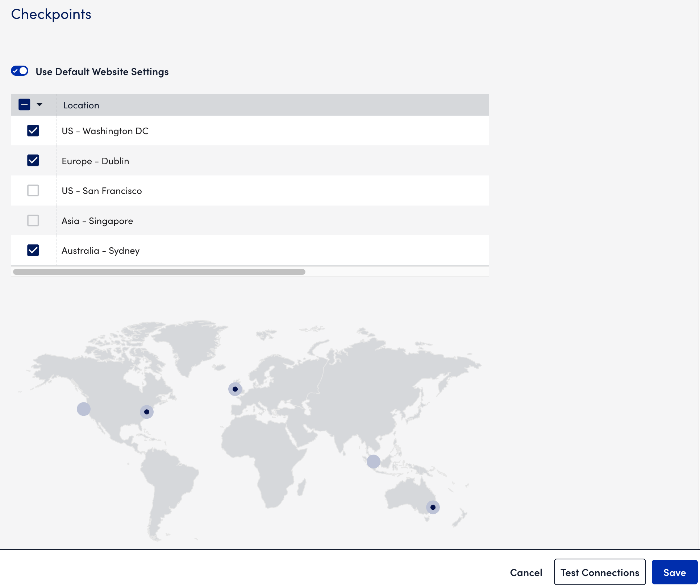Viewport: 700px width, 588px height.
Task: Click Use Default Website Settings label
Action: pos(102,72)
